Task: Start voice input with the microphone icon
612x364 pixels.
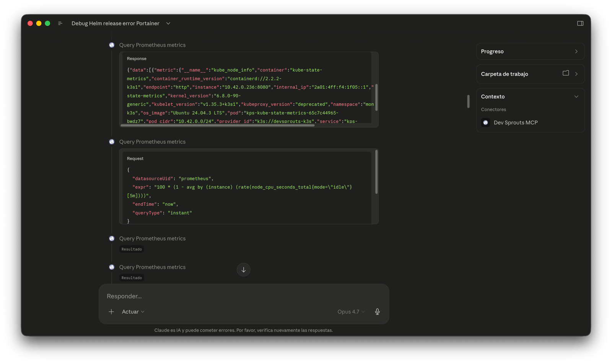Action: click(377, 312)
